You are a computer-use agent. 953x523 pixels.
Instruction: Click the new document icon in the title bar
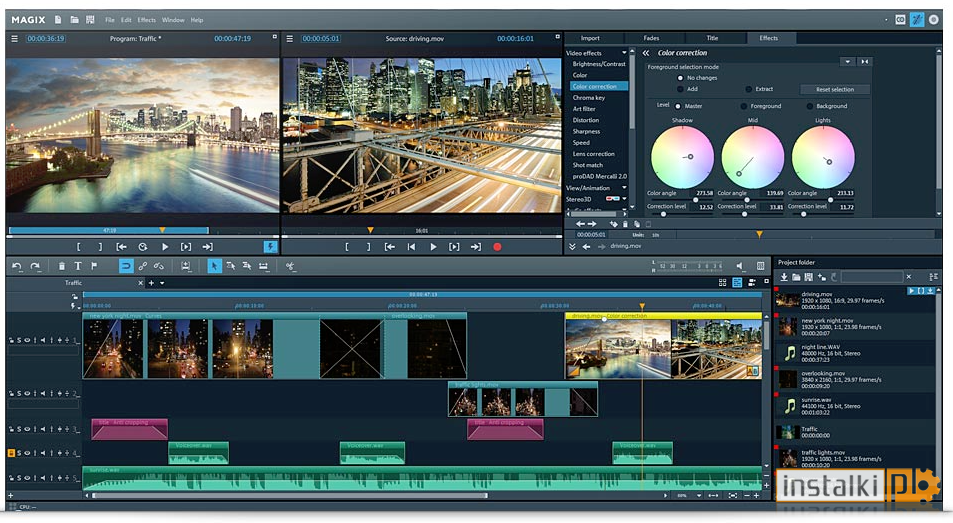coord(58,19)
